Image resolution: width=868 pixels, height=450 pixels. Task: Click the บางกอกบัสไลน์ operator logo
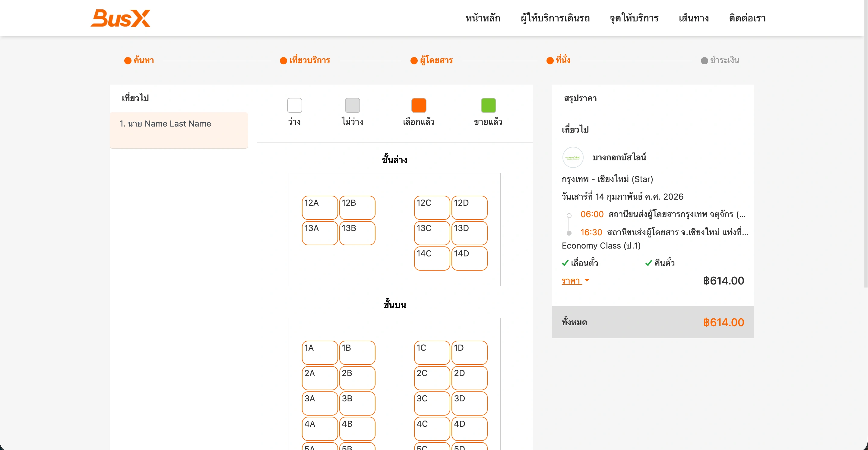coord(572,157)
